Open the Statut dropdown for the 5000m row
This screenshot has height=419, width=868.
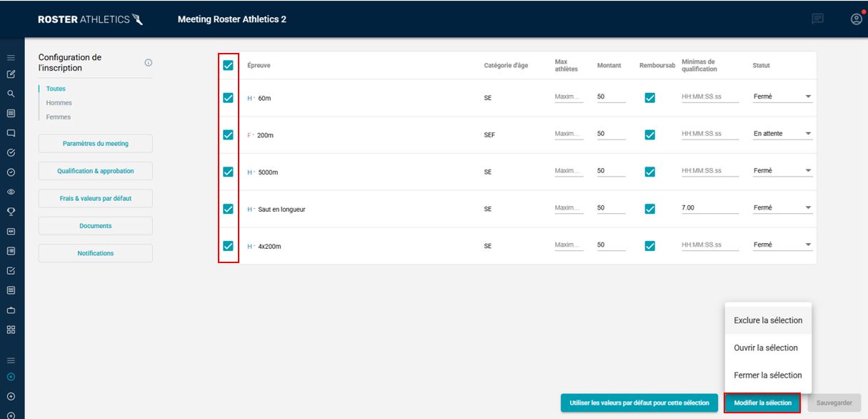[783, 171]
